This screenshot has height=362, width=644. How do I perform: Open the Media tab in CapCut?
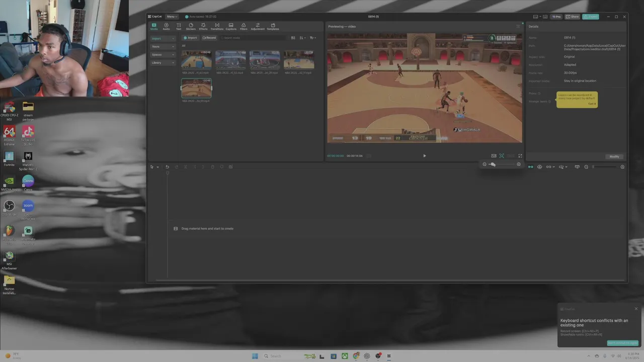point(154,26)
